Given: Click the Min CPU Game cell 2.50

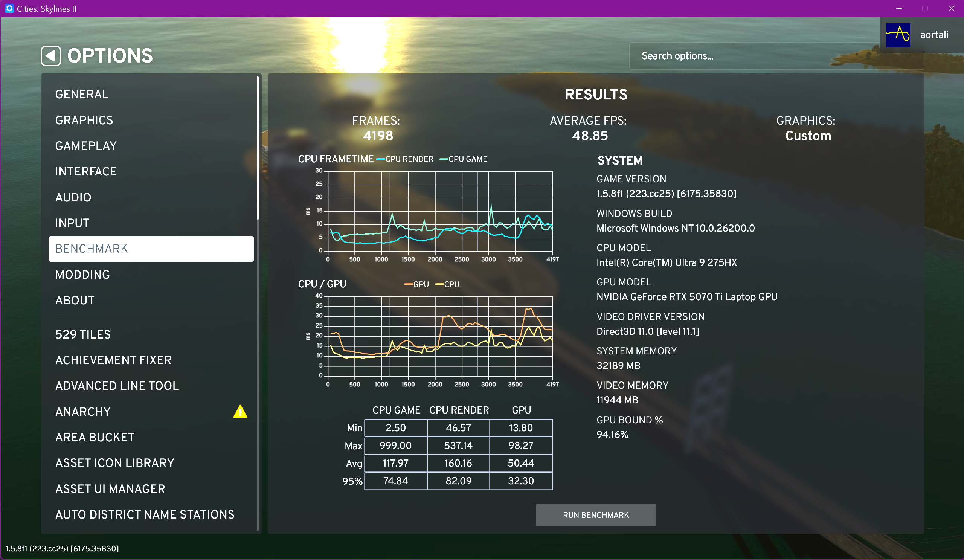Looking at the screenshot, I should [x=395, y=428].
